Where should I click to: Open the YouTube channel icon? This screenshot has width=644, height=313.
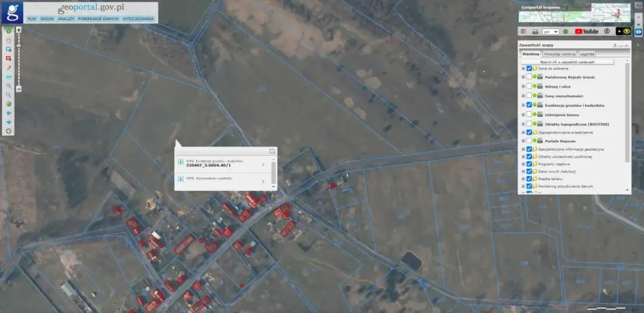pyautogui.click(x=586, y=31)
